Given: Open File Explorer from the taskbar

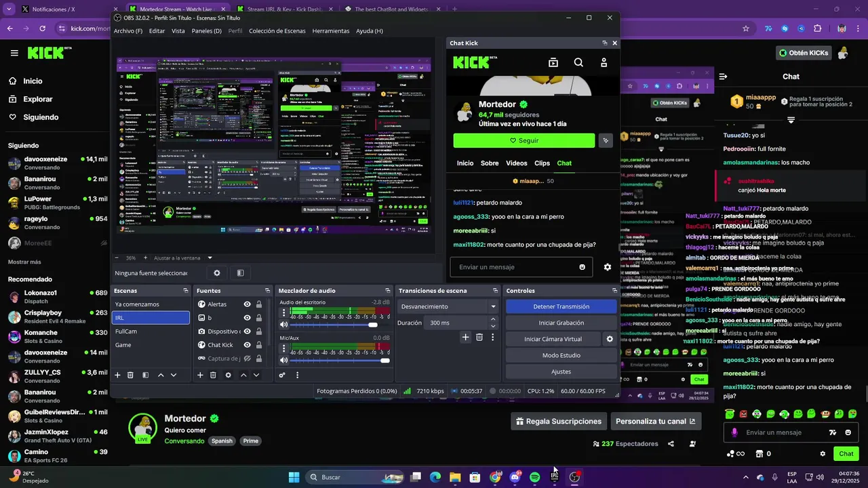Looking at the screenshot, I should click(x=455, y=477).
